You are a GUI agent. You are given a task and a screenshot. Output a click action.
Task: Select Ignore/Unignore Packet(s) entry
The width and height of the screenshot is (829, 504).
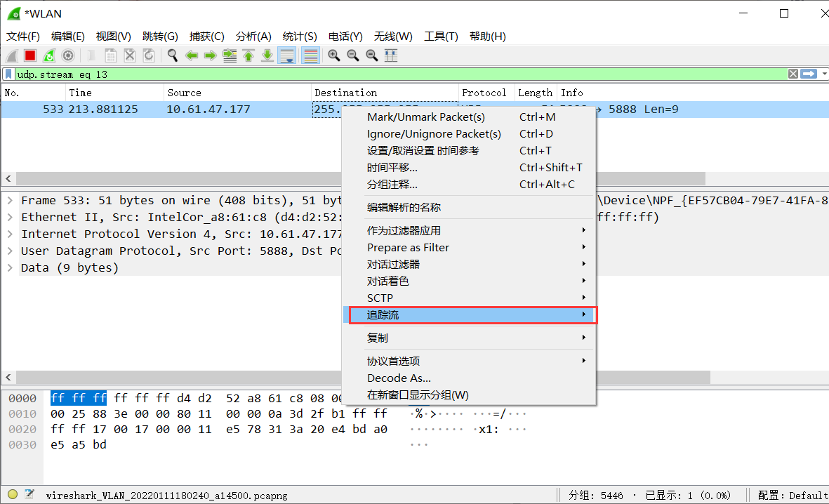(469, 134)
